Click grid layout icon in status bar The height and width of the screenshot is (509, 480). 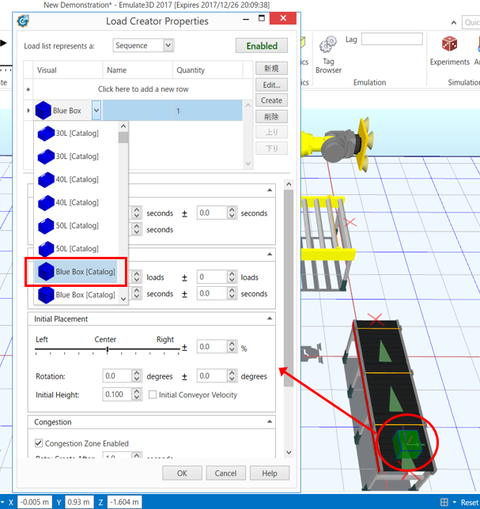click(x=444, y=502)
